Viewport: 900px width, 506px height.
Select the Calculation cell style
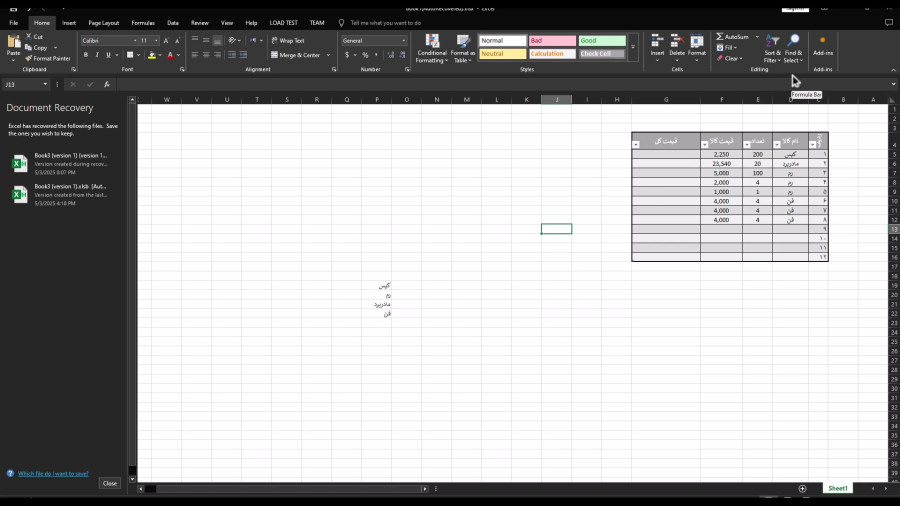tap(552, 54)
